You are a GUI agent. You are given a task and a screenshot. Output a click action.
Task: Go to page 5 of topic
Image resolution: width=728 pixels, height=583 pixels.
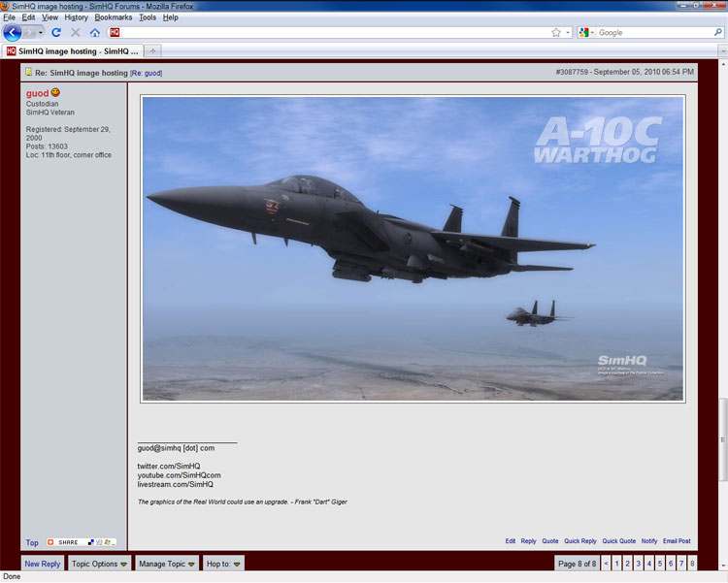click(x=660, y=564)
